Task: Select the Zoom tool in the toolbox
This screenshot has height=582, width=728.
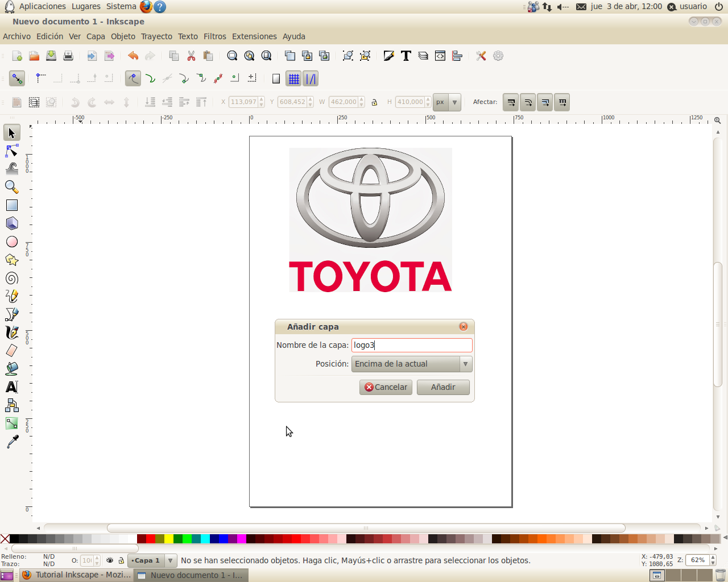Action: tap(11, 186)
